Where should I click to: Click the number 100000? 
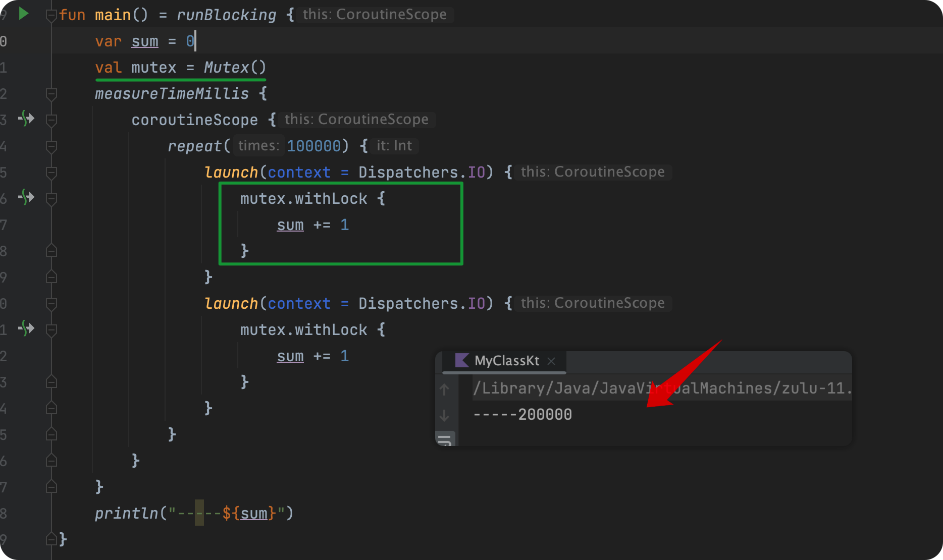(x=314, y=146)
